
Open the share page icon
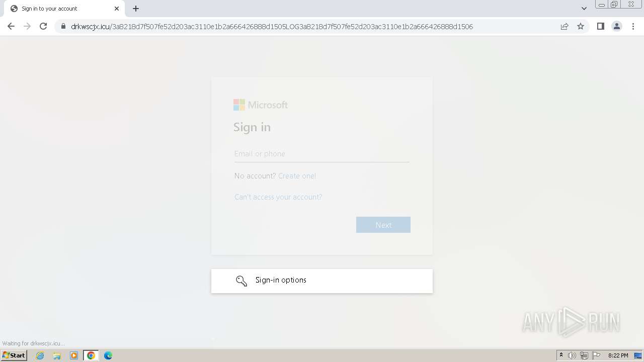565,26
